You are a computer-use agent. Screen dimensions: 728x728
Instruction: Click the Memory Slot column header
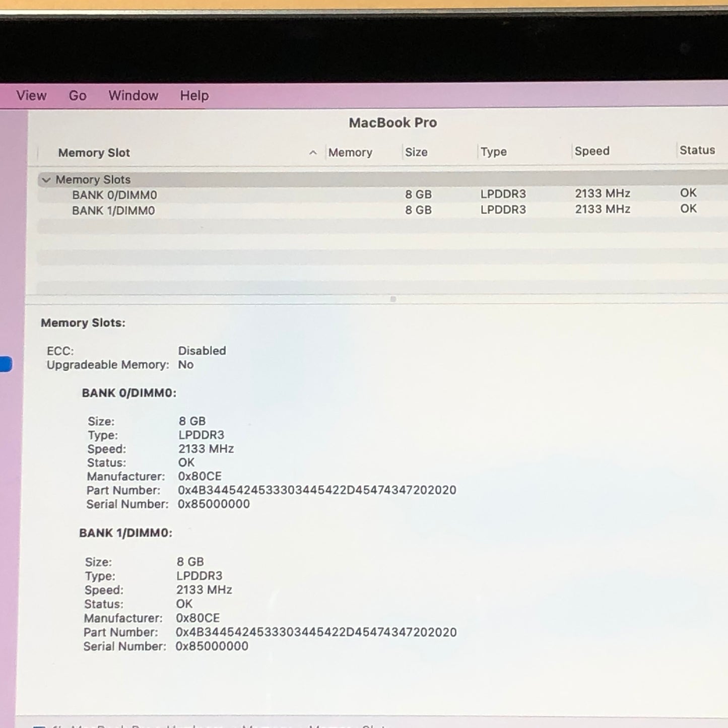coord(94,153)
